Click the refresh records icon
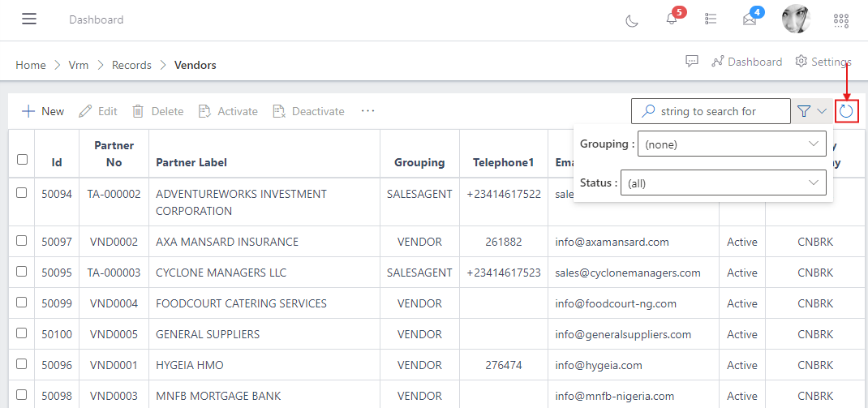The image size is (868, 408). click(x=846, y=111)
